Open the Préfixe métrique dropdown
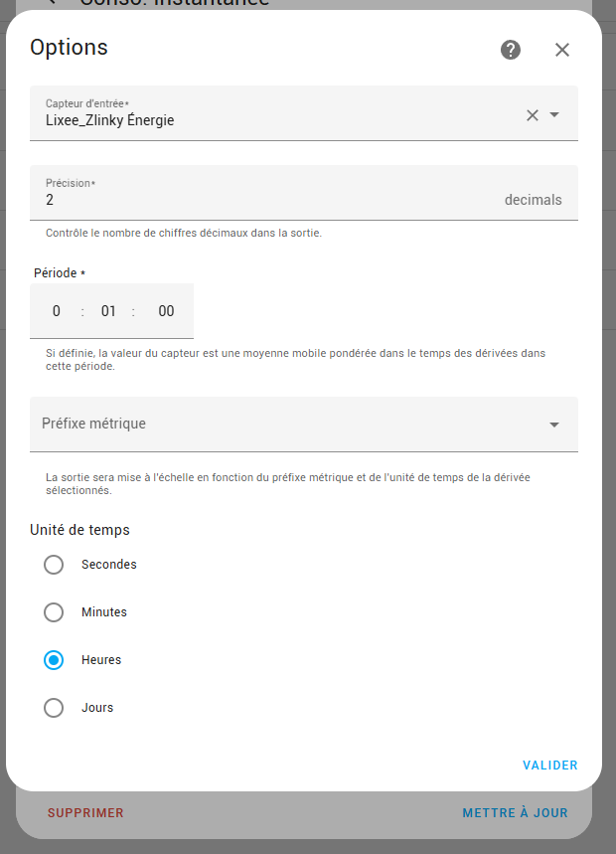 (304, 425)
